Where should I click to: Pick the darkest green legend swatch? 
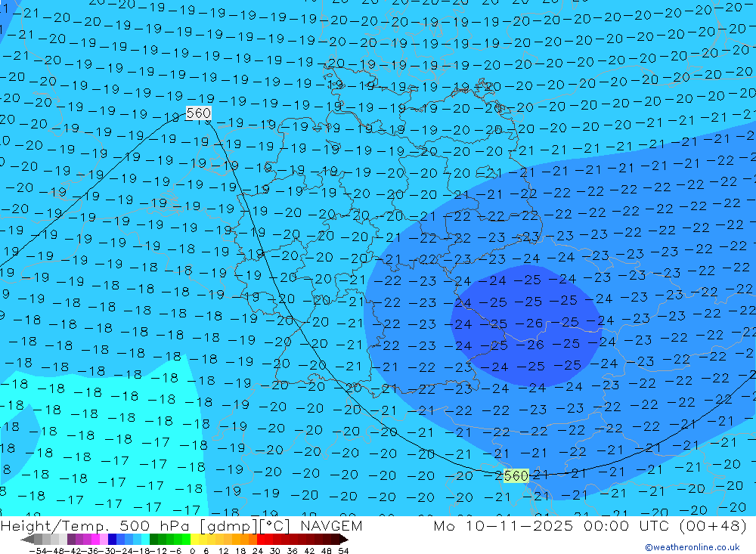pos(153,540)
